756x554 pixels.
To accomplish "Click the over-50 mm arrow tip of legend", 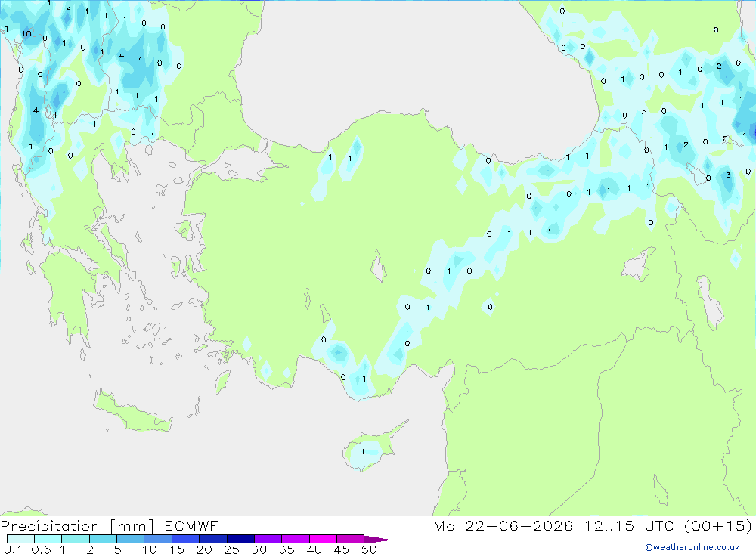I will tap(378, 540).
